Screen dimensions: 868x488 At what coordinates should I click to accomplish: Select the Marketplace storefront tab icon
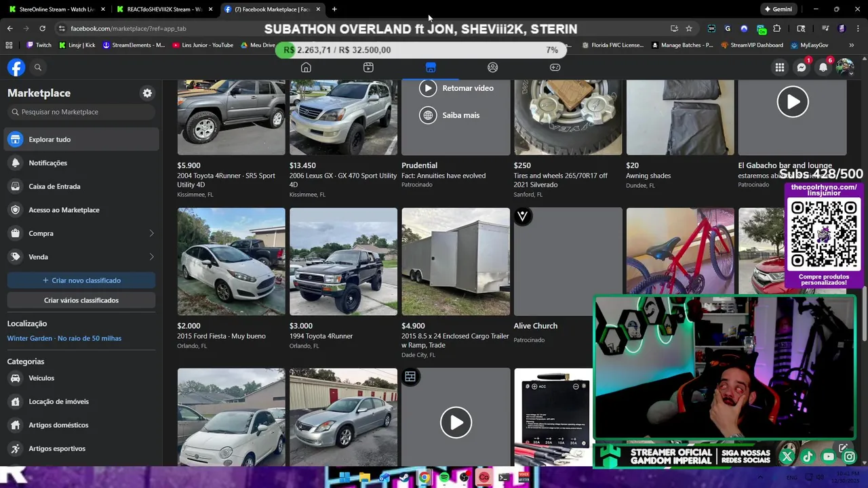(431, 67)
